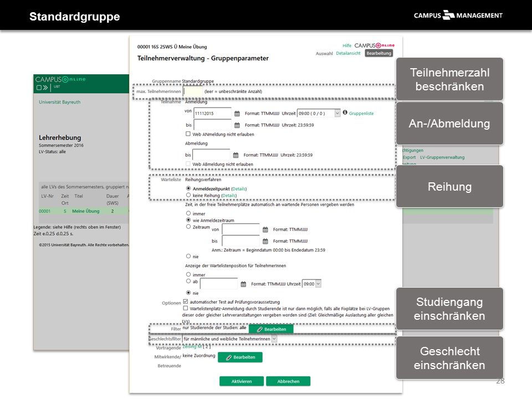This screenshot has width=532, height=399.
Task: Open Uhrzeit 09:00 dropdown for Wartelistenposition
Action: pyautogui.click(x=311, y=284)
